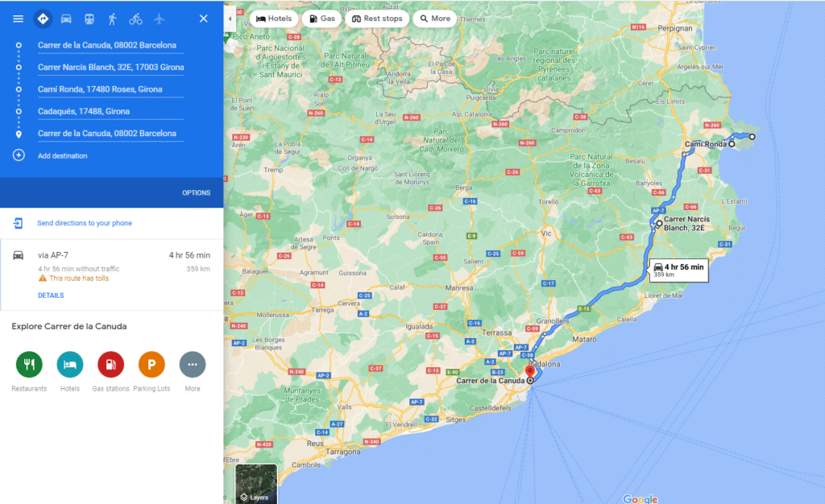The image size is (825, 504).
Task: Click the add destination plus icon
Action: click(x=19, y=155)
